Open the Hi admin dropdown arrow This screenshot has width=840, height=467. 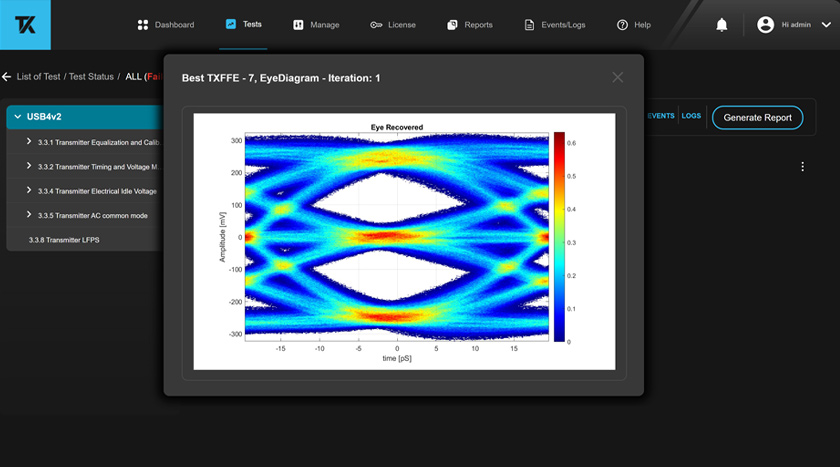pos(825,25)
